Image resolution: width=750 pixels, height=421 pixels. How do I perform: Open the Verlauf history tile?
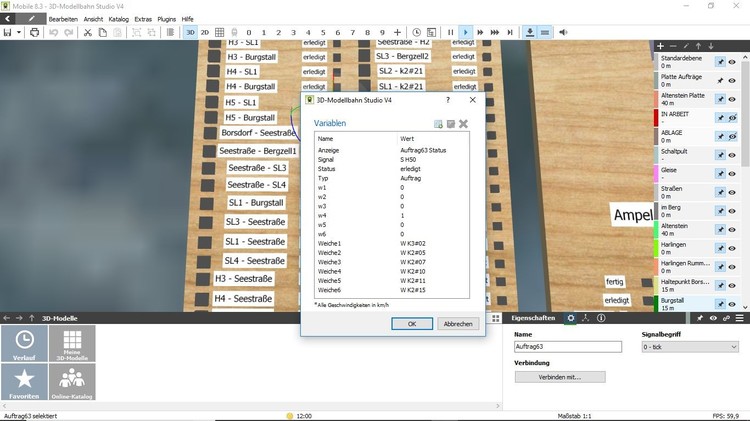point(24,343)
